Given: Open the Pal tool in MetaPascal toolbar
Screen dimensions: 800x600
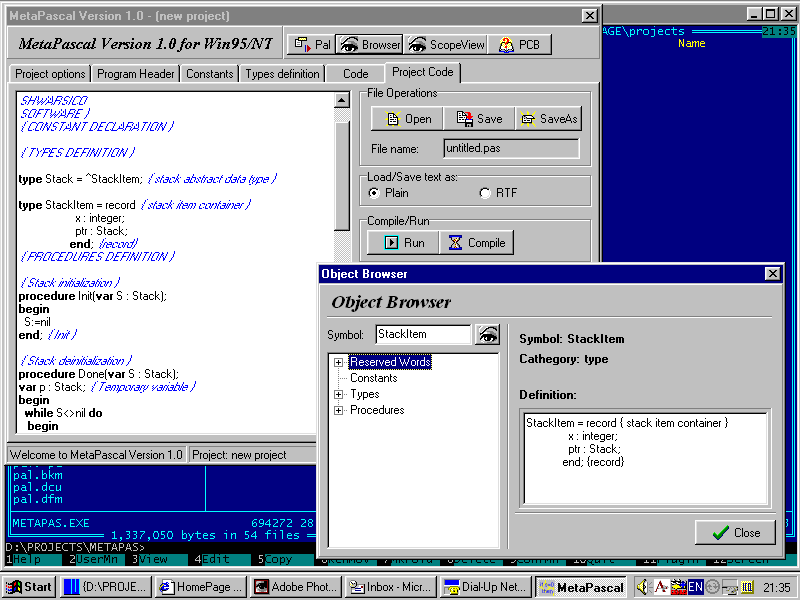Looking at the screenshot, I should (312, 44).
